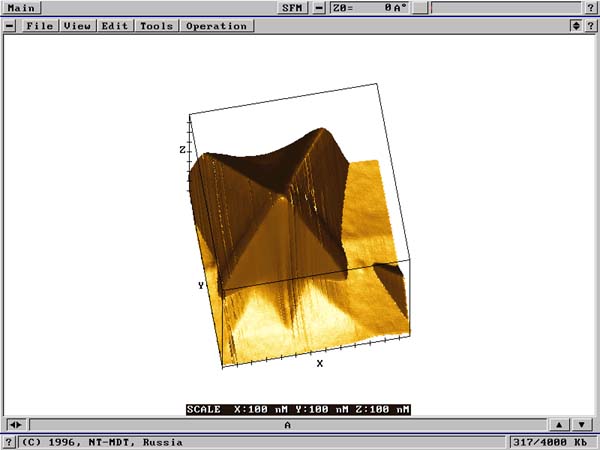Open the View menu
Image resolution: width=600 pixels, height=450 pixels.
pyautogui.click(x=78, y=26)
